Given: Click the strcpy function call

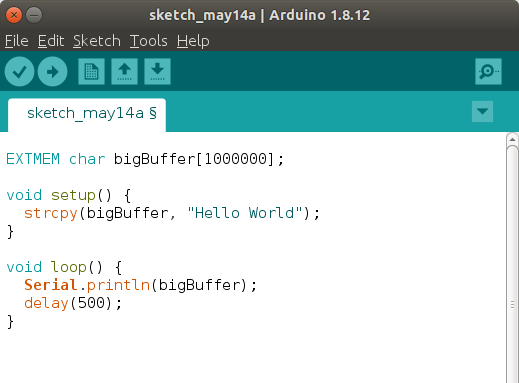Looking at the screenshot, I should (51, 213).
